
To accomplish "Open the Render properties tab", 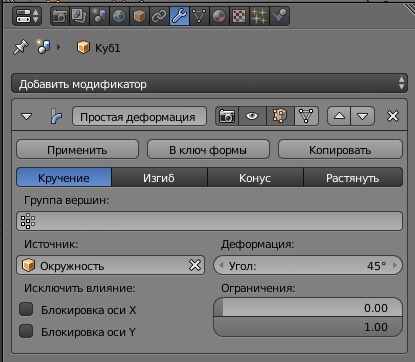I will [x=60, y=16].
